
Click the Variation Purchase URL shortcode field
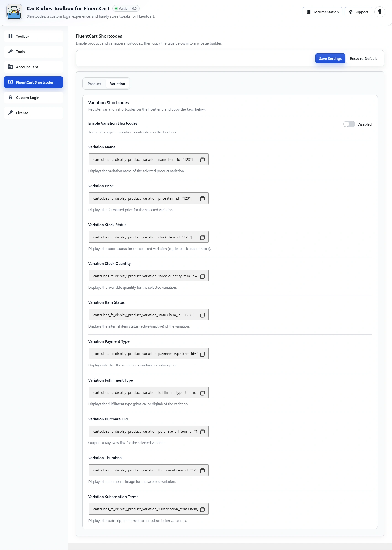pos(148,431)
